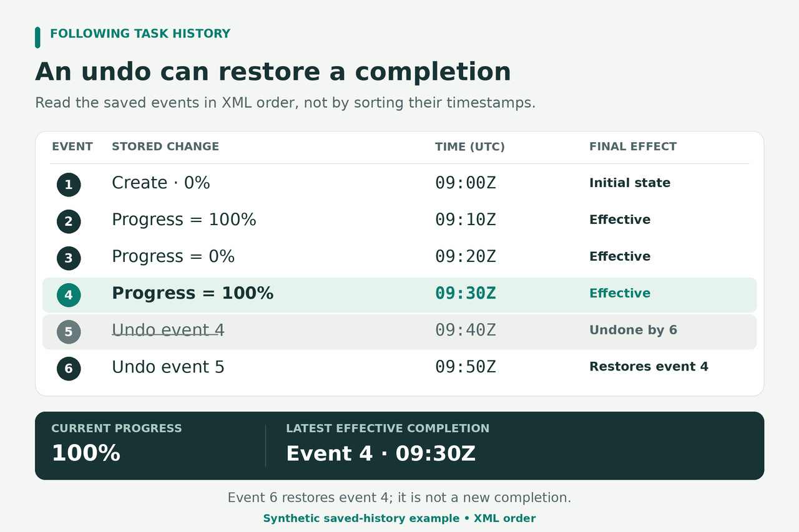Click the 09:50Z timestamp
Screen dimensions: 799x532
[466, 367]
